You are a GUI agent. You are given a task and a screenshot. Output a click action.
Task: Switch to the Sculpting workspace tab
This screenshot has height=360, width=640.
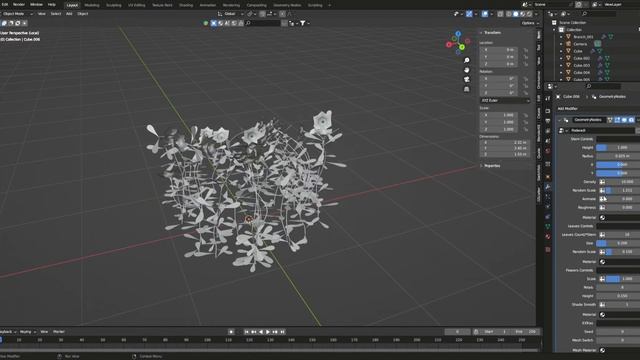coord(113,5)
